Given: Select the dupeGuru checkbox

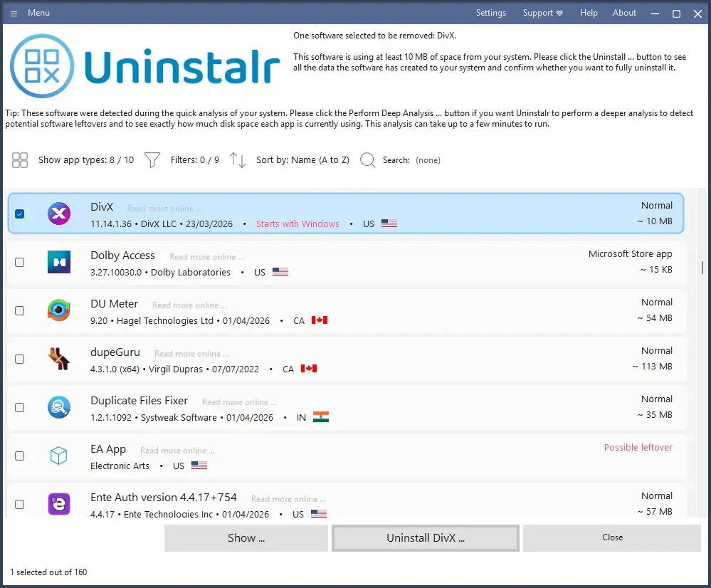Looking at the screenshot, I should tap(19, 359).
